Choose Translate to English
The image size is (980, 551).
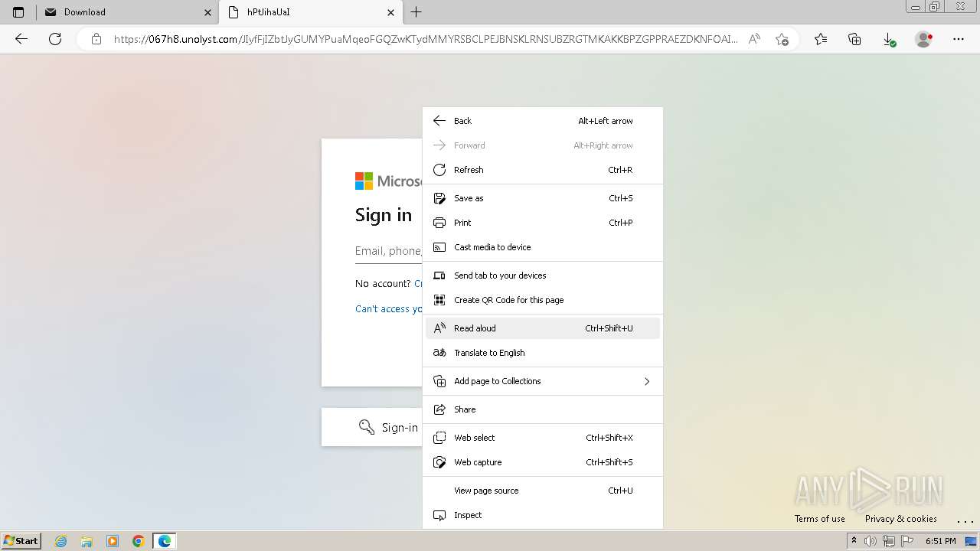click(542, 353)
